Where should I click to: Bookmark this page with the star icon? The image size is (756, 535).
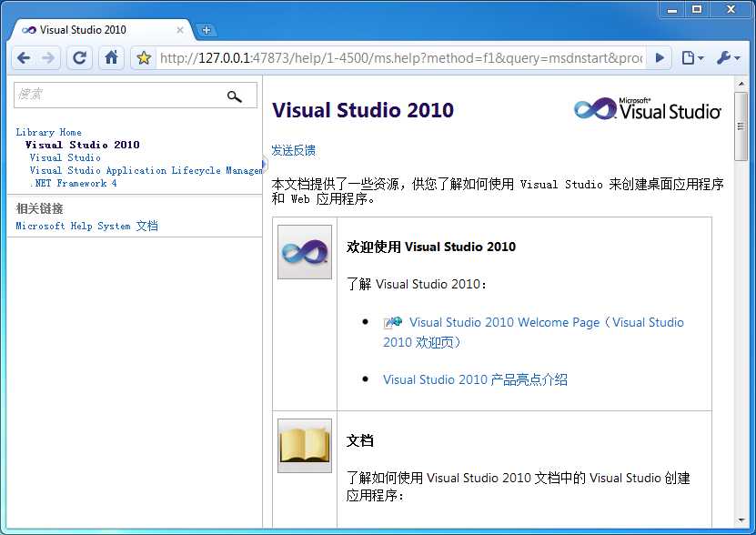pos(144,58)
